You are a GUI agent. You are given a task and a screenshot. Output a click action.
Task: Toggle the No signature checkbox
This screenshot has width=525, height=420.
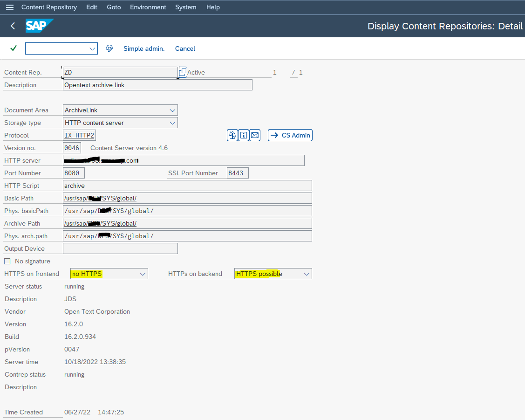click(x=7, y=261)
